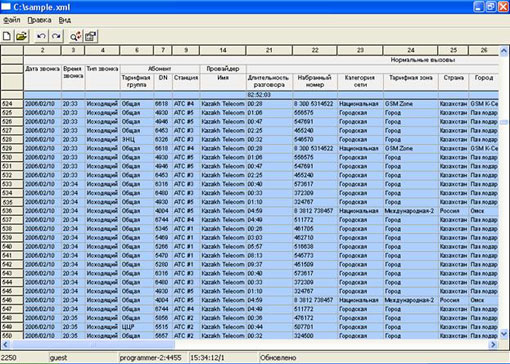Click the Набранный номер column title
This screenshot has height=364, width=510.
click(x=315, y=81)
